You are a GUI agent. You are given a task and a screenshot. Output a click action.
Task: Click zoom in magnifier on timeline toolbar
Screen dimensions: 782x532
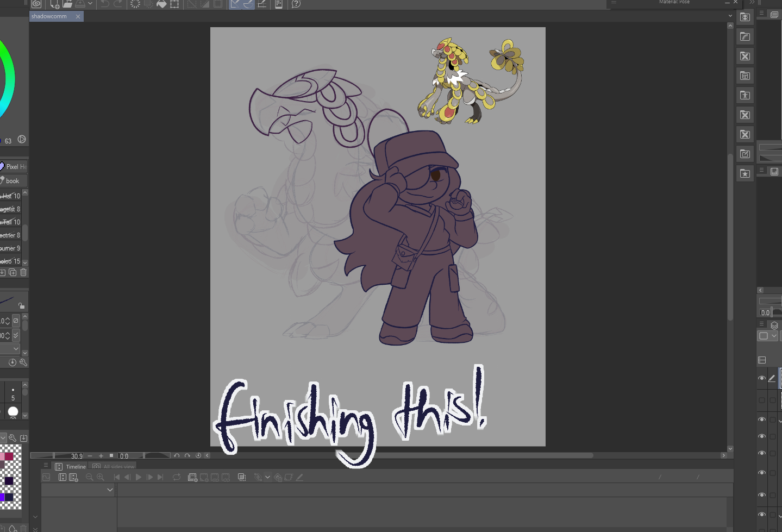click(x=101, y=477)
